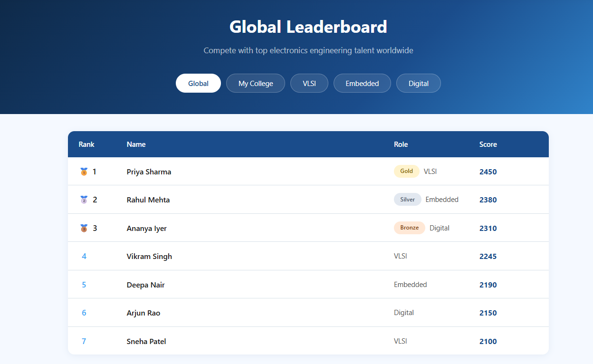This screenshot has width=593, height=364.
Task: Select the name Deepa Nair
Action: 146,285
